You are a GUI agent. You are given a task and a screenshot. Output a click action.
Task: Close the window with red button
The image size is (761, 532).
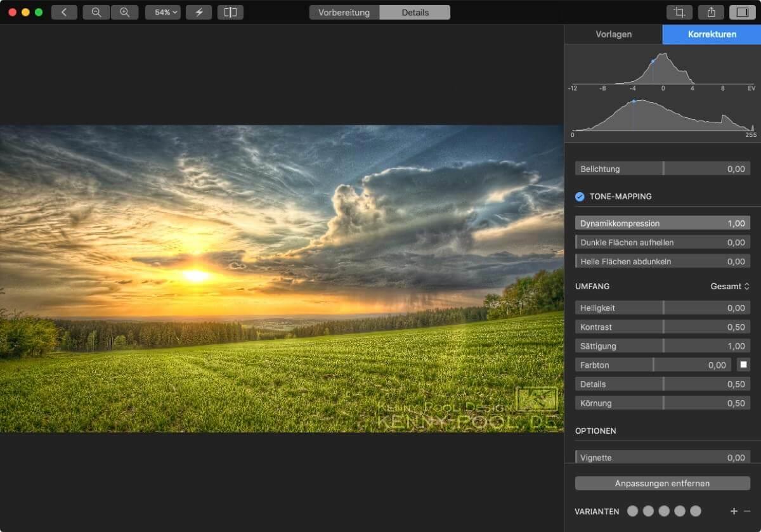(12, 12)
